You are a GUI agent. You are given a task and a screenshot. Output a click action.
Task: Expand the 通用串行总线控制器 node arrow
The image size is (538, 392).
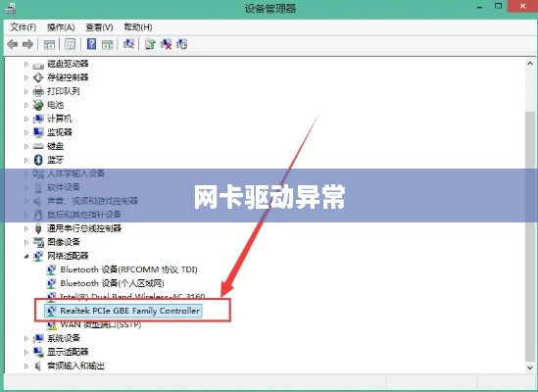[26, 228]
